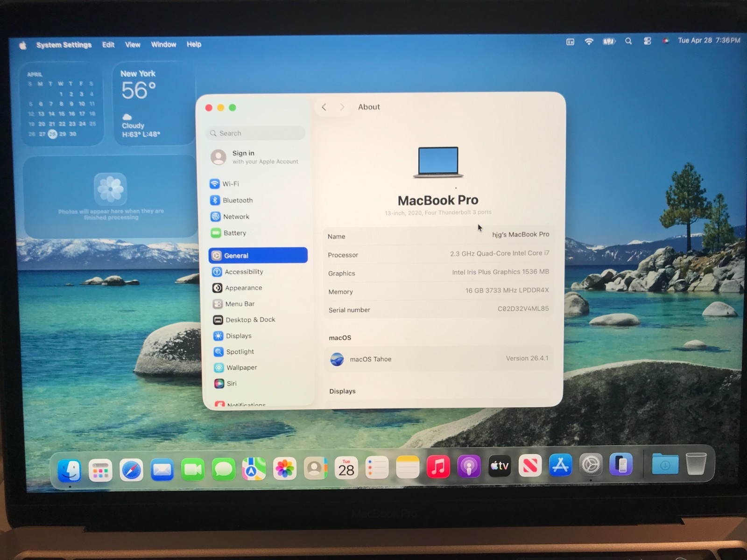Open the System Settings menu

point(64,45)
